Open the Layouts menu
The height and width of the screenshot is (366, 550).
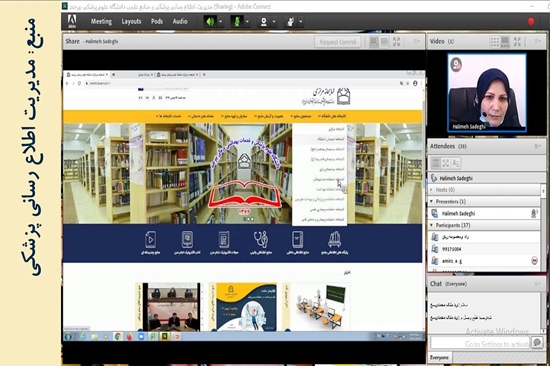coord(131,21)
